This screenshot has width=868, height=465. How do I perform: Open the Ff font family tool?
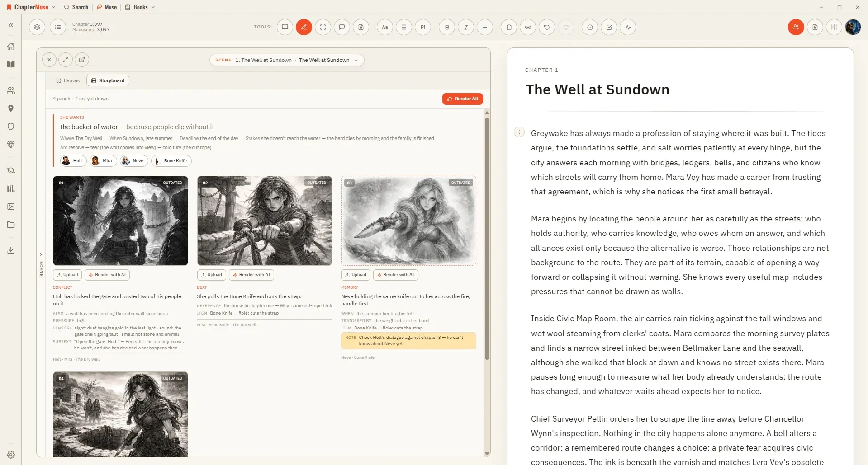[423, 27]
